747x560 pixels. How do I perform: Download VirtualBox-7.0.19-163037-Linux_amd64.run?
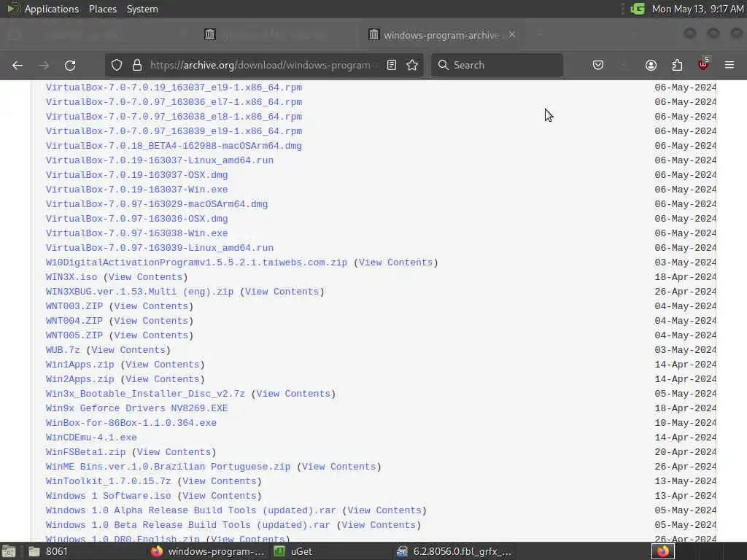point(160,160)
